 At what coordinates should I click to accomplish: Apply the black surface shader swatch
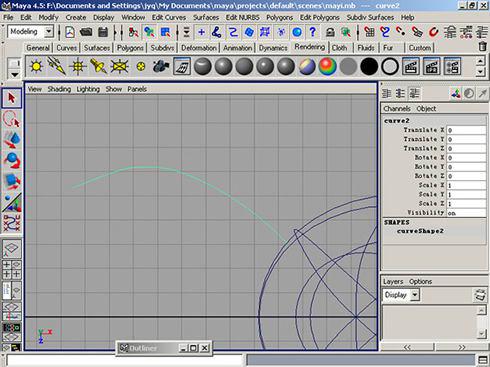tap(369, 66)
